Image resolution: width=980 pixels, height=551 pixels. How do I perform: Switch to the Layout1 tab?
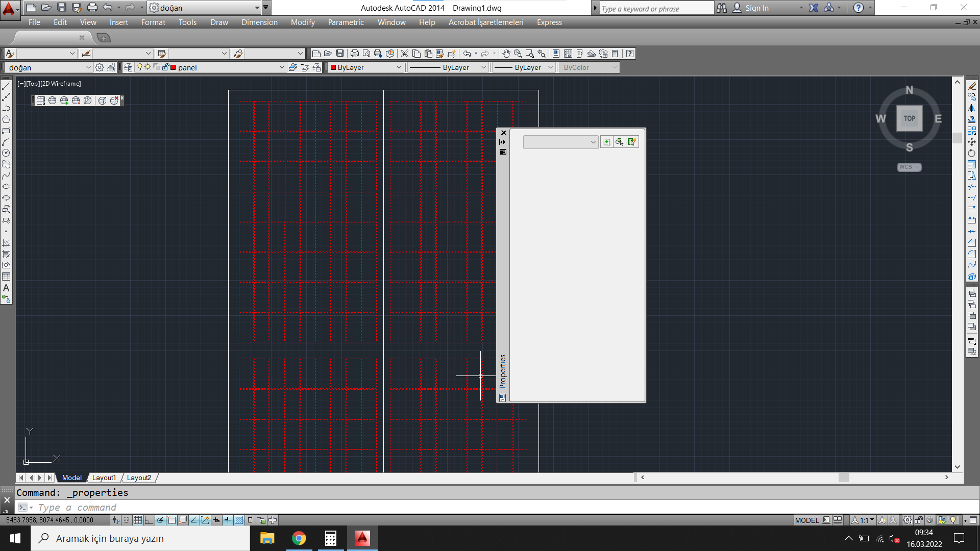(x=104, y=478)
